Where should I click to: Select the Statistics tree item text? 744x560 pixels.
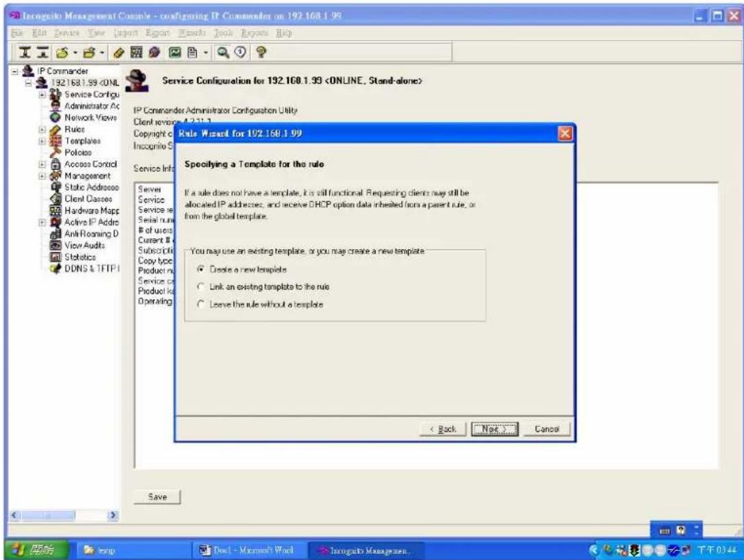pos(80,257)
